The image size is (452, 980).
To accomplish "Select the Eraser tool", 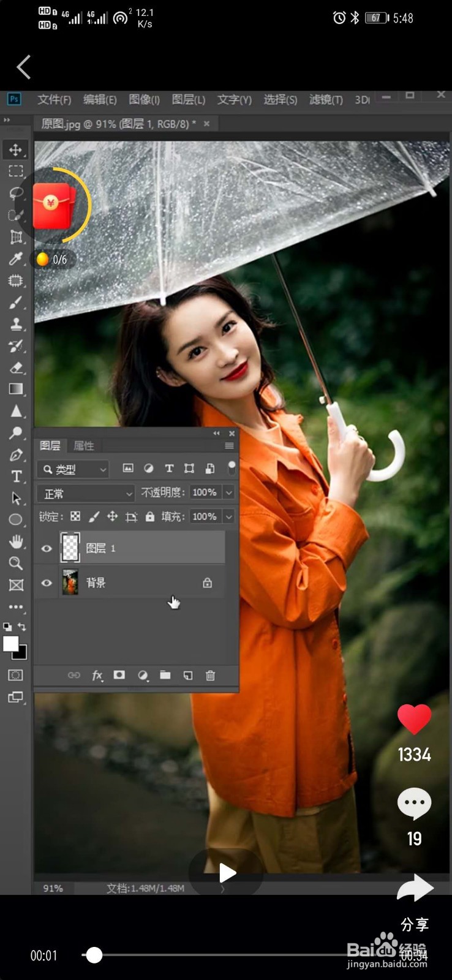I will [16, 368].
